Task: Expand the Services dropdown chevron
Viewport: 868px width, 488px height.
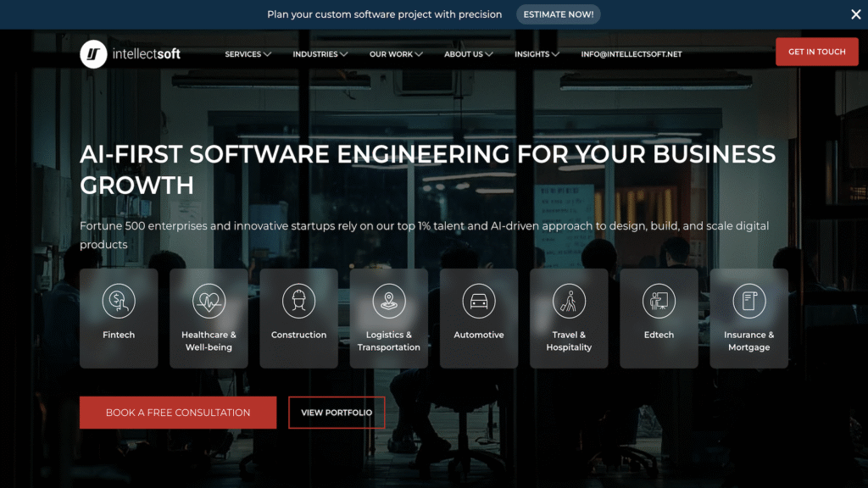Action: 267,54
